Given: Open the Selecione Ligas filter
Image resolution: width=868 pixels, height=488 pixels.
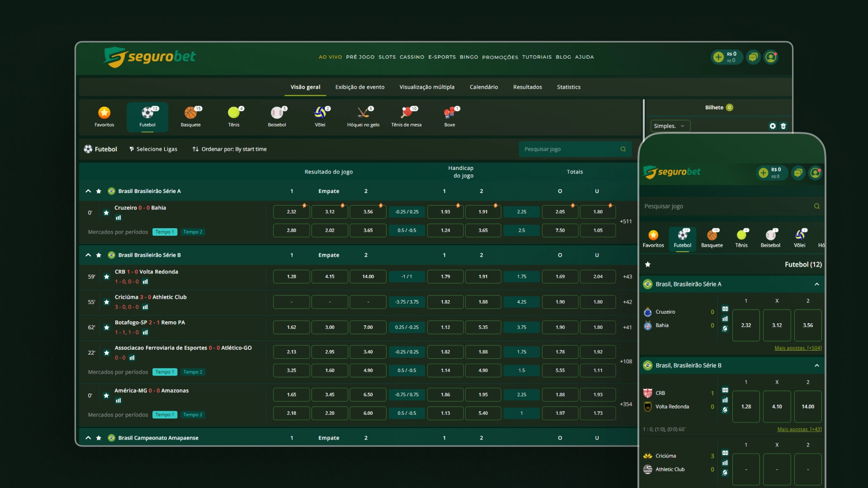Looking at the screenshot, I should (x=153, y=149).
